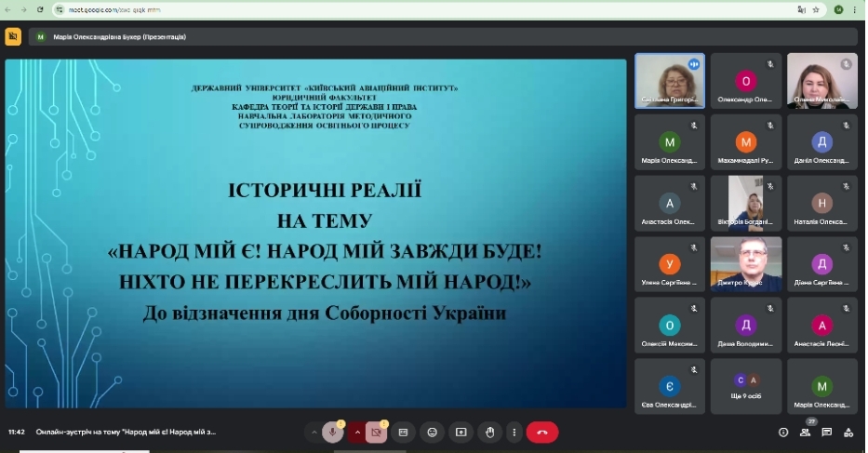Screen dimensions: 868x453
Task: Click the orange icon left of presenter name
Action: tap(13, 36)
